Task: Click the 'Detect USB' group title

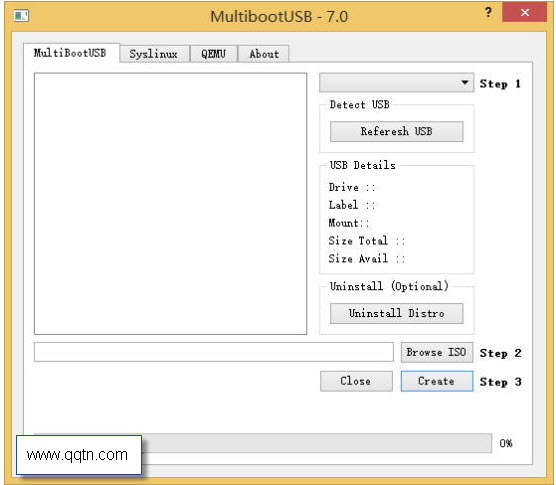Action: [360, 105]
